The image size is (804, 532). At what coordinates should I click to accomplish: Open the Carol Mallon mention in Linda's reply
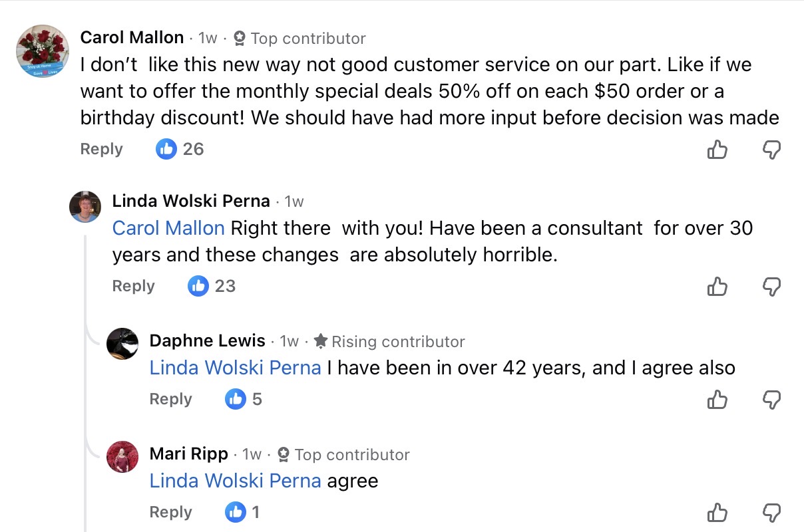[x=168, y=228]
